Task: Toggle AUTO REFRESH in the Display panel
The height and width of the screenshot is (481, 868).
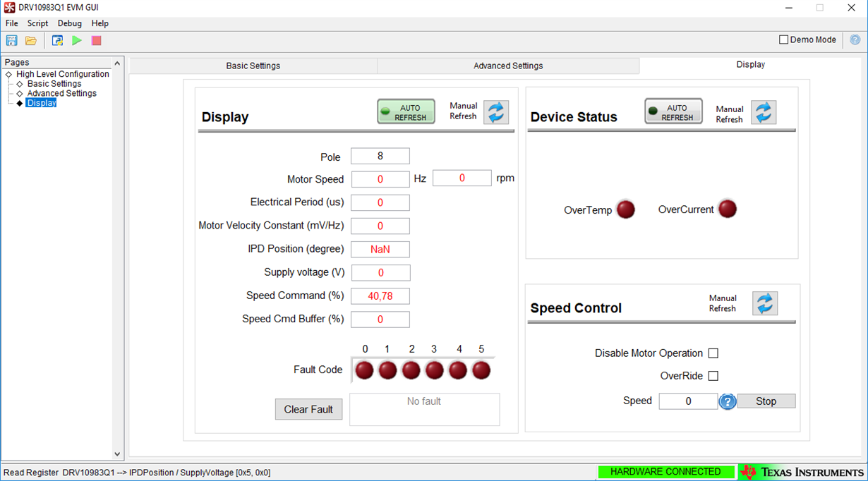Action: 406,111
